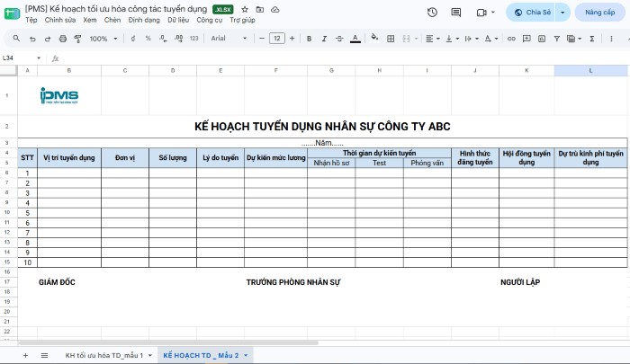
Task: Click the Nâng cấp button
Action: coord(600,13)
